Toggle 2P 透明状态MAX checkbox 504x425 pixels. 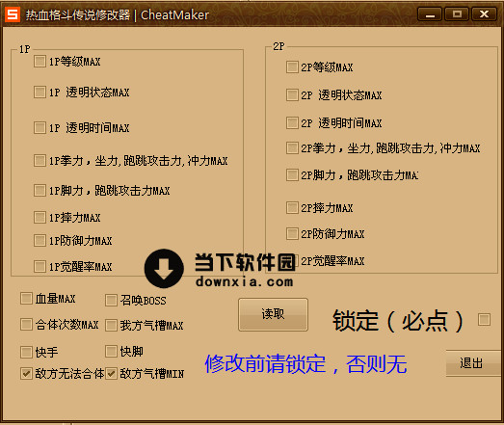(x=292, y=94)
